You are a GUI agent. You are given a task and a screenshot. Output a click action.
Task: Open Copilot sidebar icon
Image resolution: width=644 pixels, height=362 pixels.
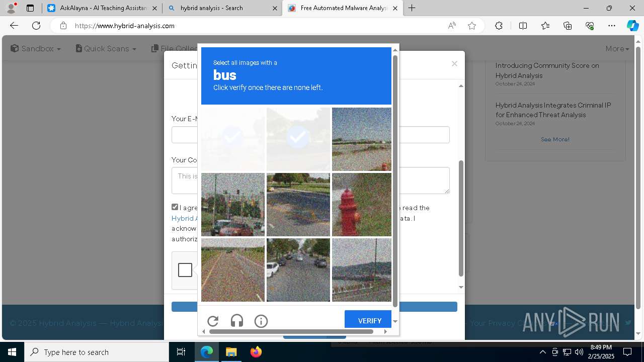(x=632, y=26)
